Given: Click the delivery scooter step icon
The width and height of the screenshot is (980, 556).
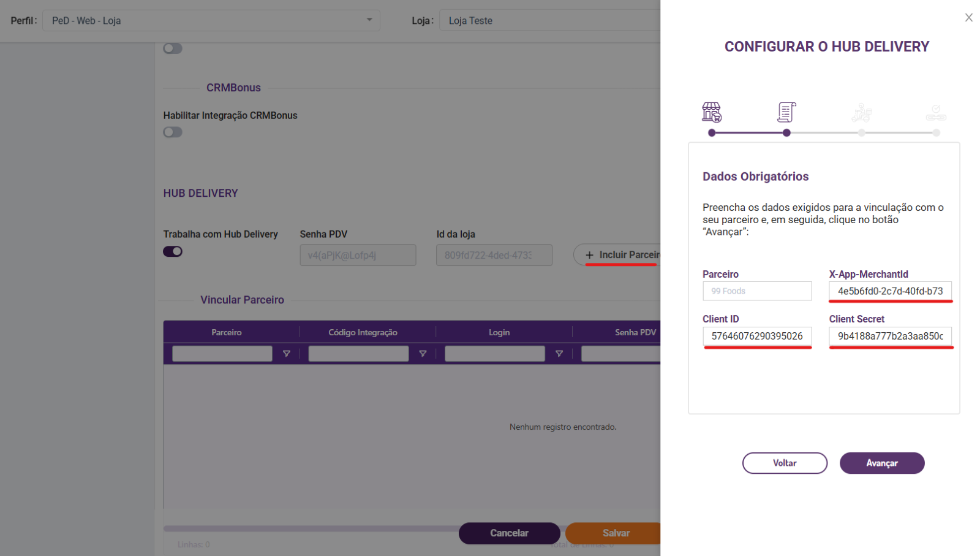Looking at the screenshot, I should pos(861,113).
